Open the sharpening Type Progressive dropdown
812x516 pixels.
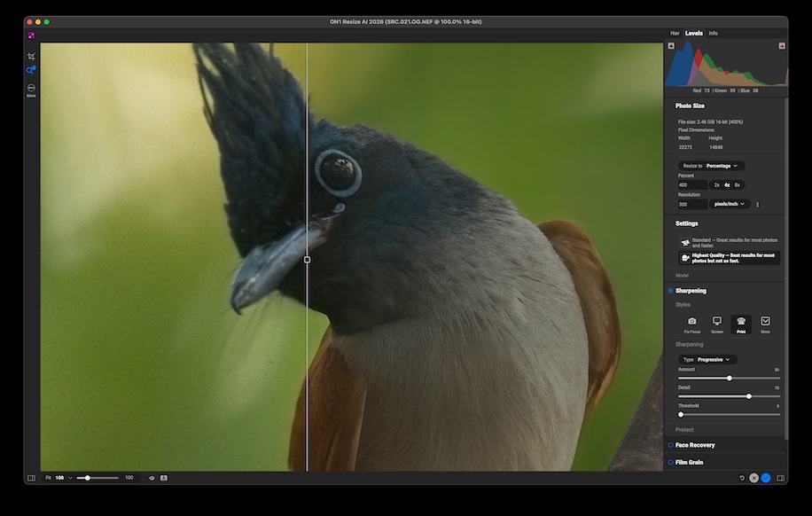pos(713,359)
